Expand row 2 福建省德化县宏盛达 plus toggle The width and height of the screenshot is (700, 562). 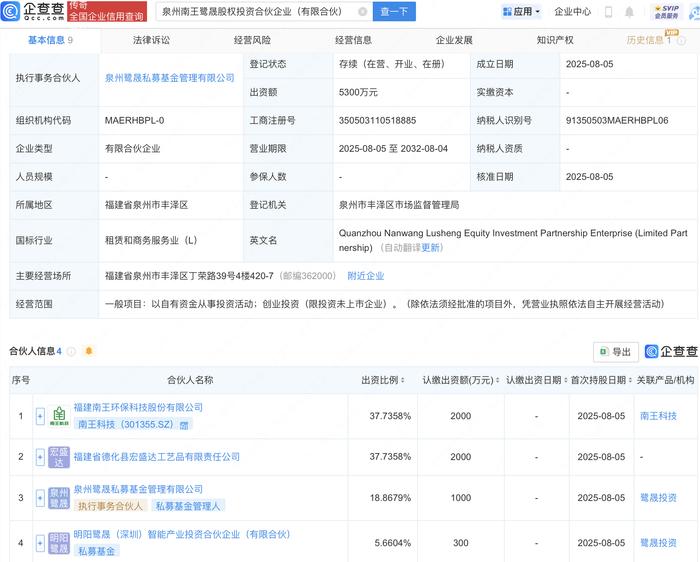pyautogui.click(x=40, y=457)
